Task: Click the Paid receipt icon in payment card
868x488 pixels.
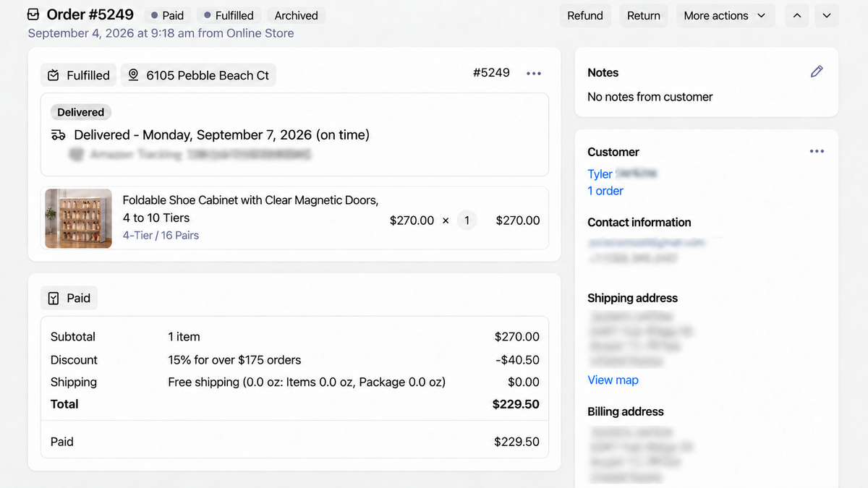Action: click(54, 299)
